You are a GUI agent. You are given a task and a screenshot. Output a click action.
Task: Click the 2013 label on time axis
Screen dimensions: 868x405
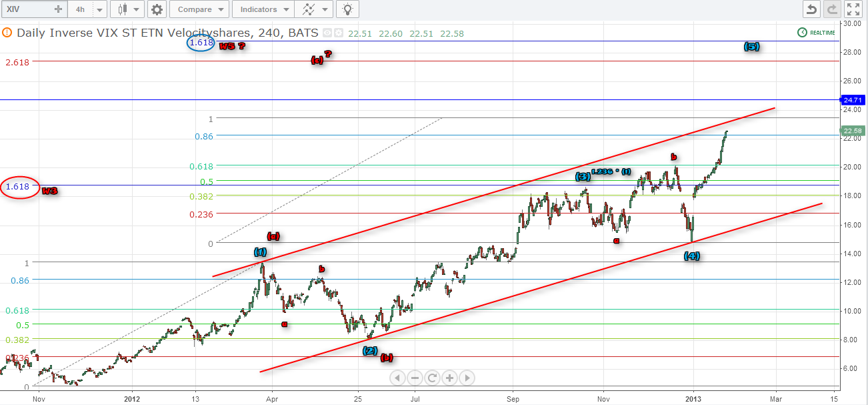tap(693, 398)
